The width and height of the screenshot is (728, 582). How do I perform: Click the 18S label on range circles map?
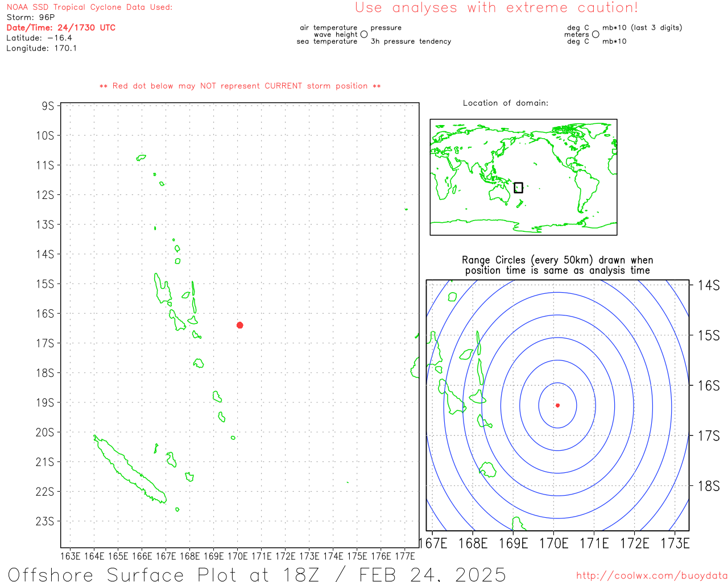pyautogui.click(x=709, y=486)
